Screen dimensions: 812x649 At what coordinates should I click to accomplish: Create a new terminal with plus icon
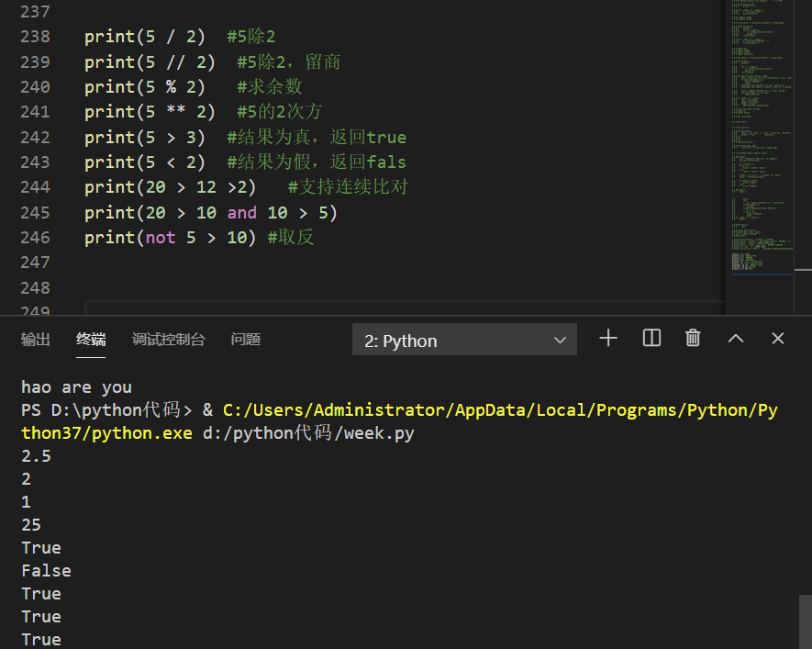pos(607,339)
